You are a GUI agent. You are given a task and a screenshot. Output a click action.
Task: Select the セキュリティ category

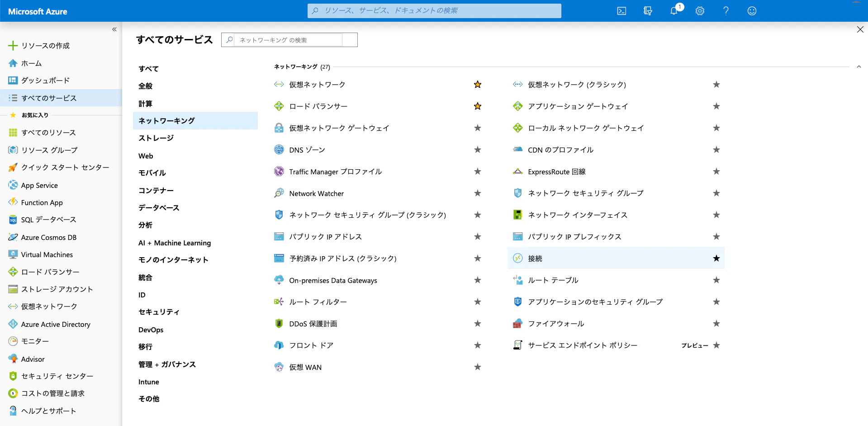point(195,312)
